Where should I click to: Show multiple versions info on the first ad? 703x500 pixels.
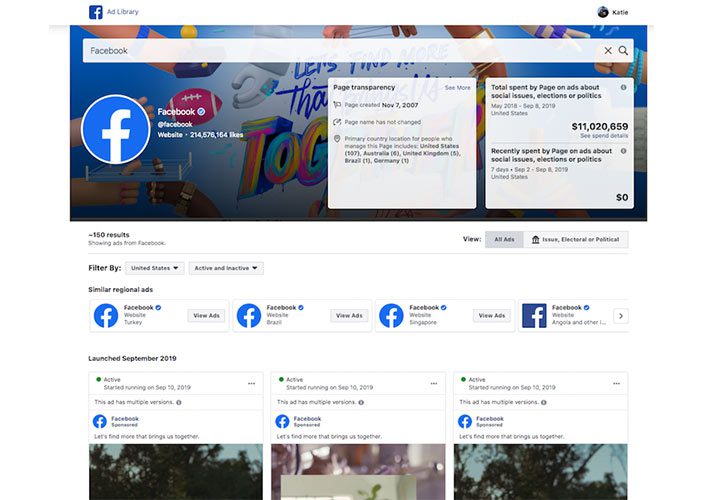pos(179,402)
